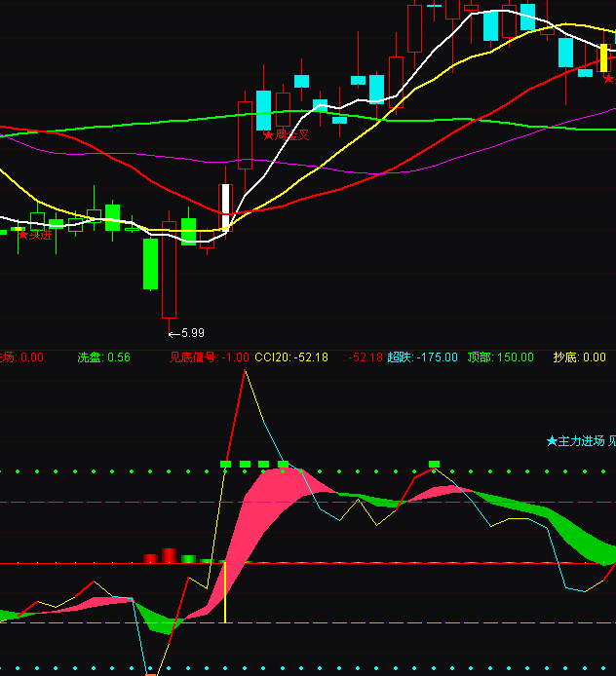Click the large green candlestick near the low

click(150, 263)
